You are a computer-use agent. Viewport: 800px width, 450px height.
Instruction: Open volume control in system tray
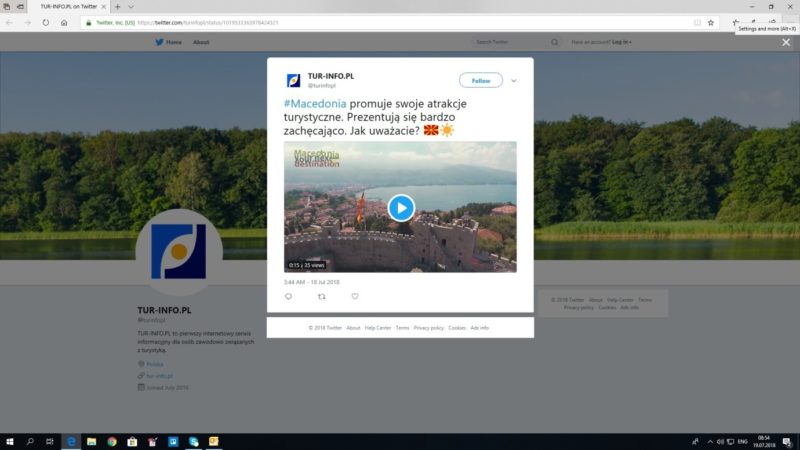tap(720, 442)
